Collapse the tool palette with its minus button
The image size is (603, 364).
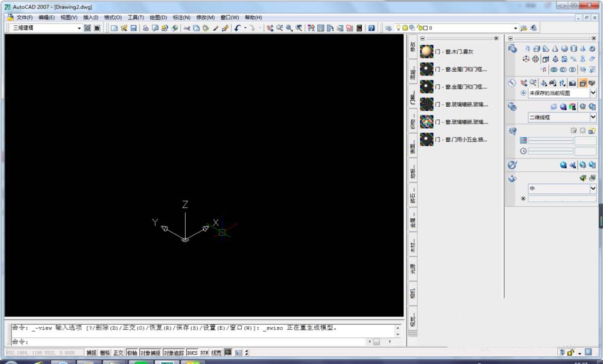tap(423, 39)
